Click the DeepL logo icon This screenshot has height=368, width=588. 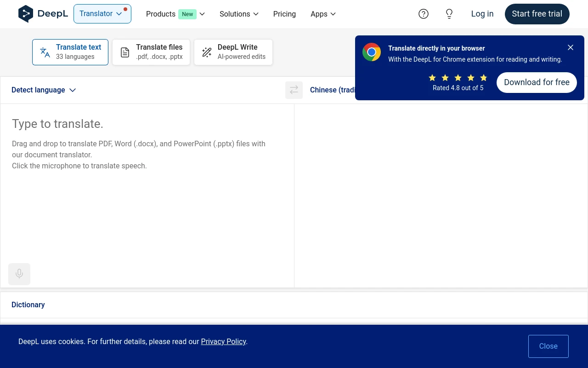point(26,14)
